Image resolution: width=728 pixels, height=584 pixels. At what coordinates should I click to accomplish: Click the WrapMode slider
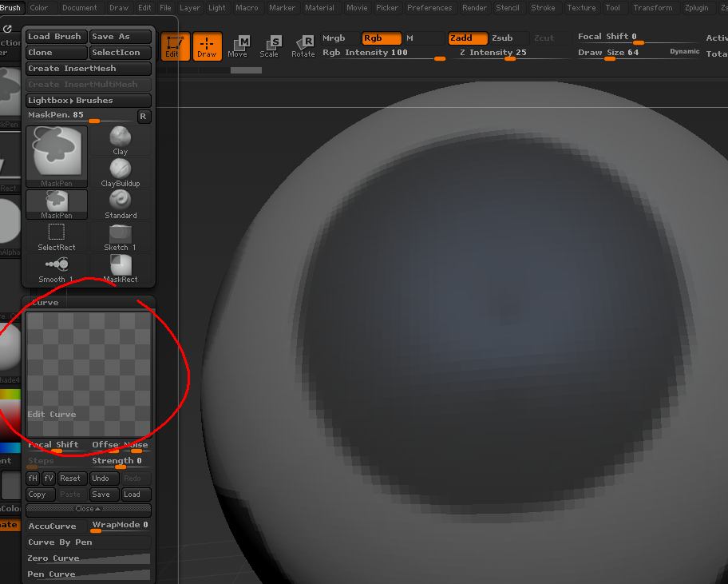pos(121,526)
